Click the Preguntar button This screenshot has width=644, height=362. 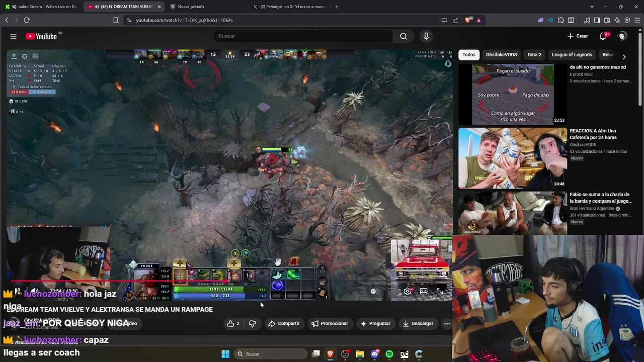point(375,324)
